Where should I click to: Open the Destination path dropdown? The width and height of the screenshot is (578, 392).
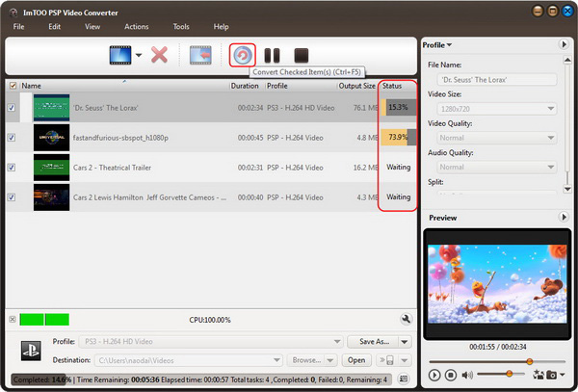click(x=276, y=360)
